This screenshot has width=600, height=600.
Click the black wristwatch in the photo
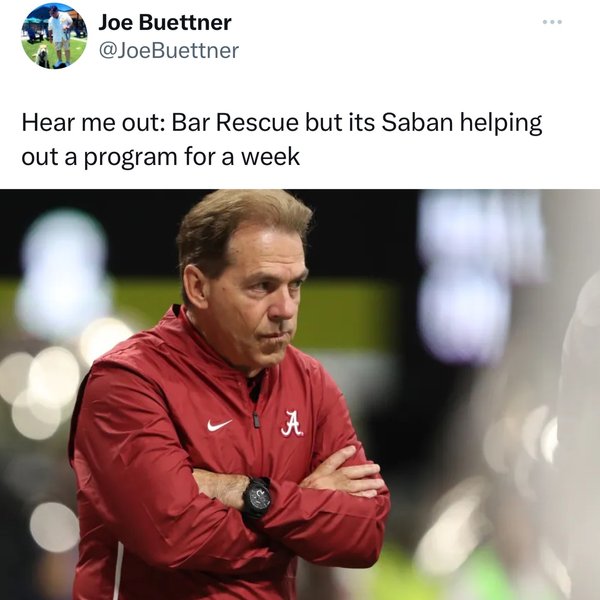pos(256,497)
